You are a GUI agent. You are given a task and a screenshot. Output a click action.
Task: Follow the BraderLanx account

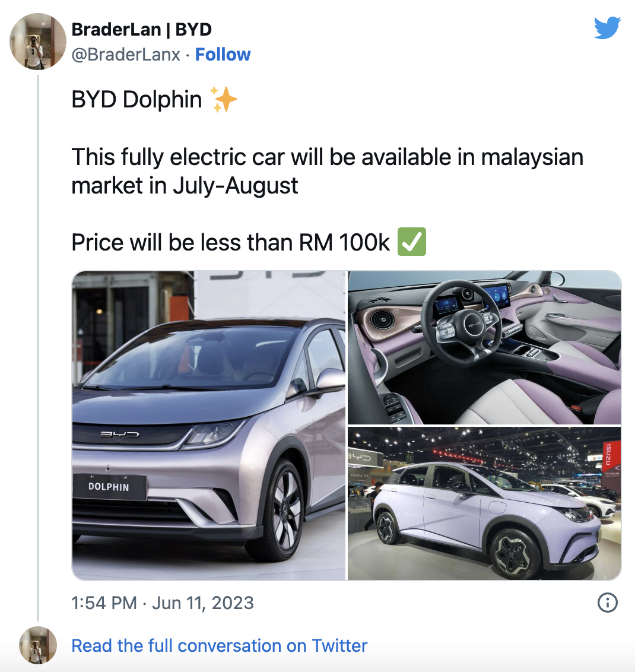pos(223,55)
